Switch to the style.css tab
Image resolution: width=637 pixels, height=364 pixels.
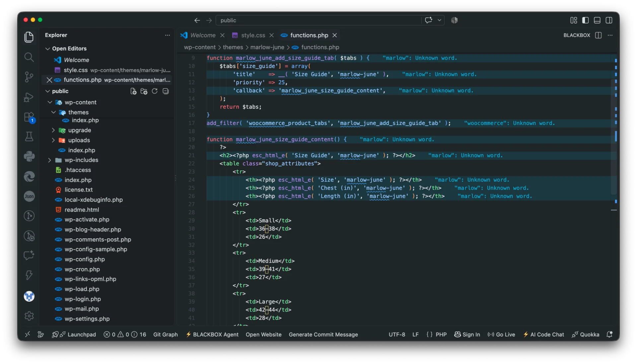pos(253,35)
